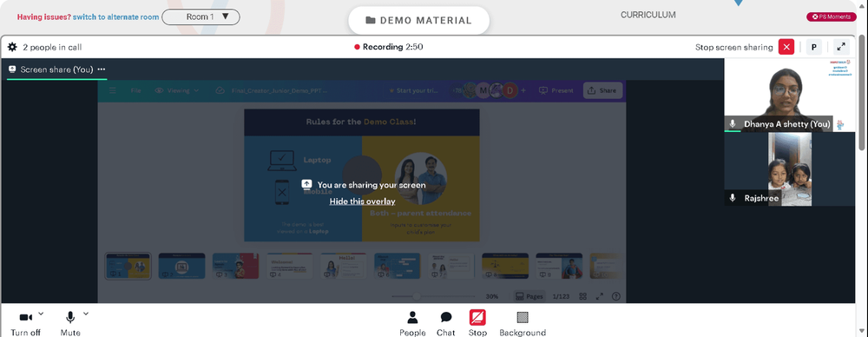Image resolution: width=868 pixels, height=337 pixels.
Task: Open PS Moments badge
Action: [x=832, y=17]
